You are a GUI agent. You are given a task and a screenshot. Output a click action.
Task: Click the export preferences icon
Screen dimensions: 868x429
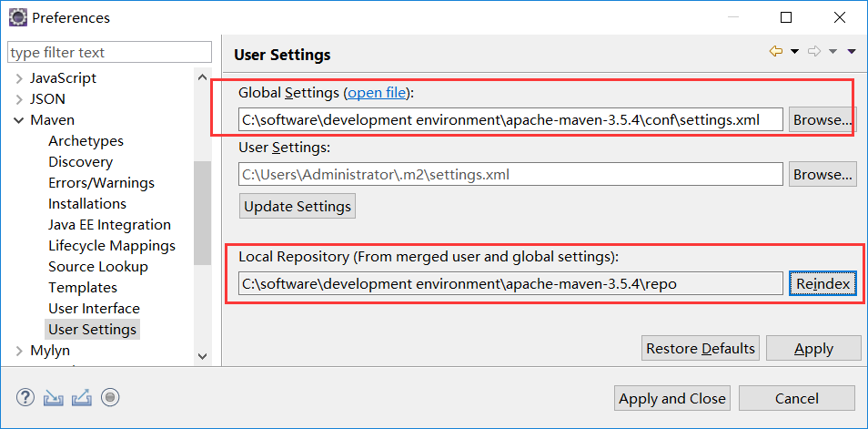click(82, 397)
